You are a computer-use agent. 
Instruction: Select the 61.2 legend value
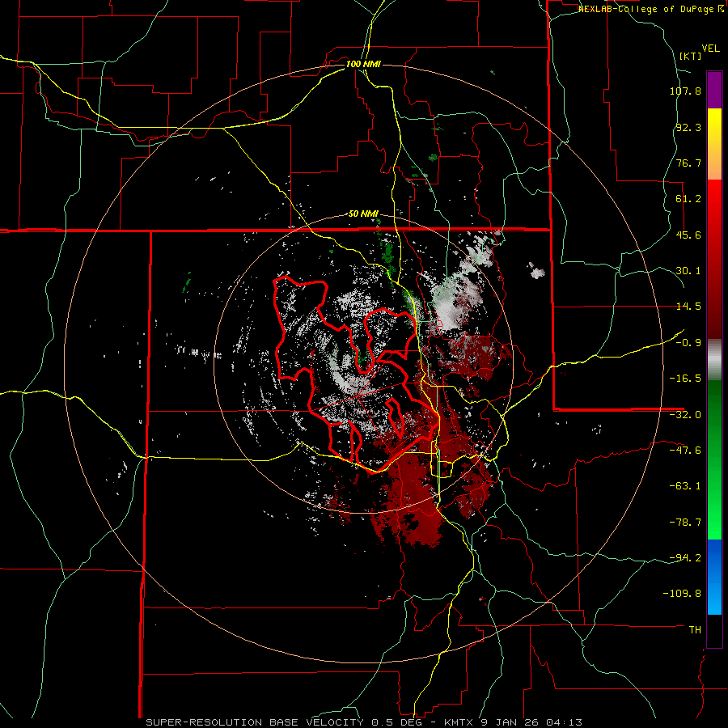pos(688,199)
